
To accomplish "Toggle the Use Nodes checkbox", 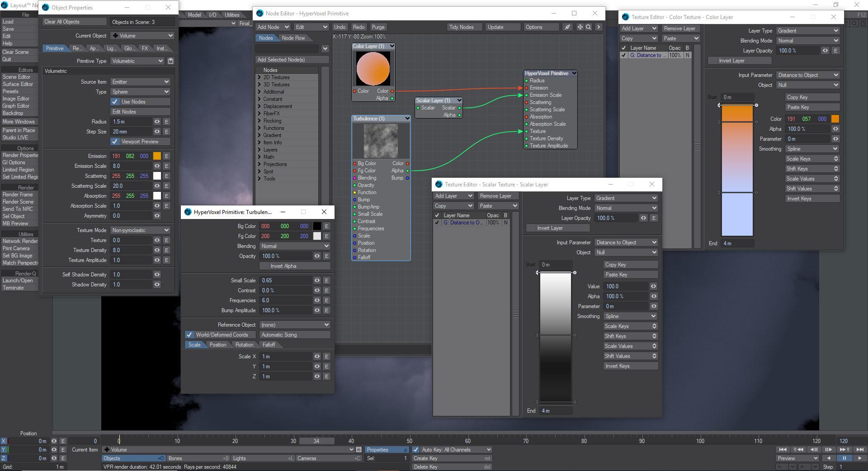I will pyautogui.click(x=115, y=102).
